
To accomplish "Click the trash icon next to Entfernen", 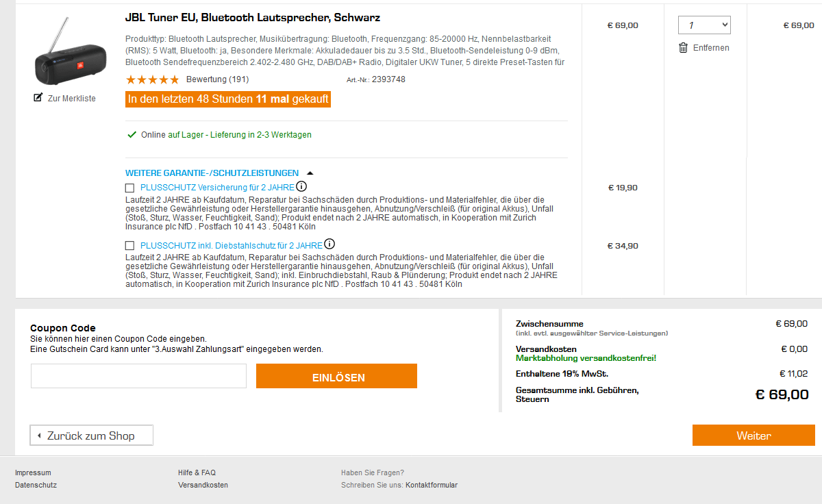I will pos(683,48).
